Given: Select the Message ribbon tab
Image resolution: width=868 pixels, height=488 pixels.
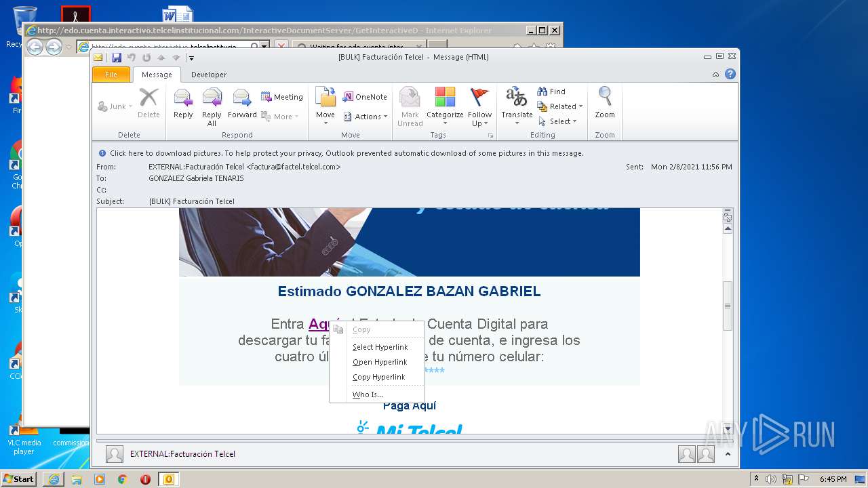Looking at the screenshot, I should [157, 75].
